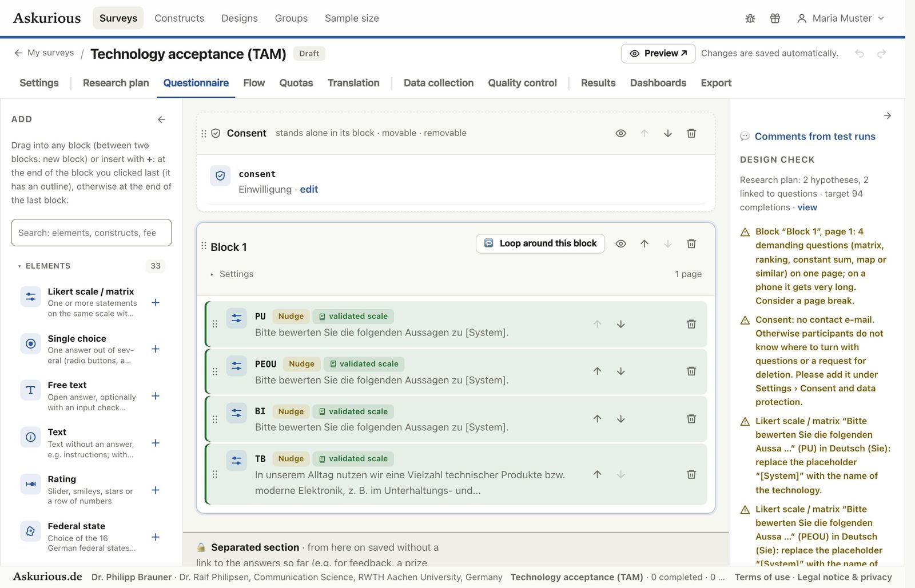Move the PU question down
This screenshot has height=588, width=915.
[x=620, y=324]
